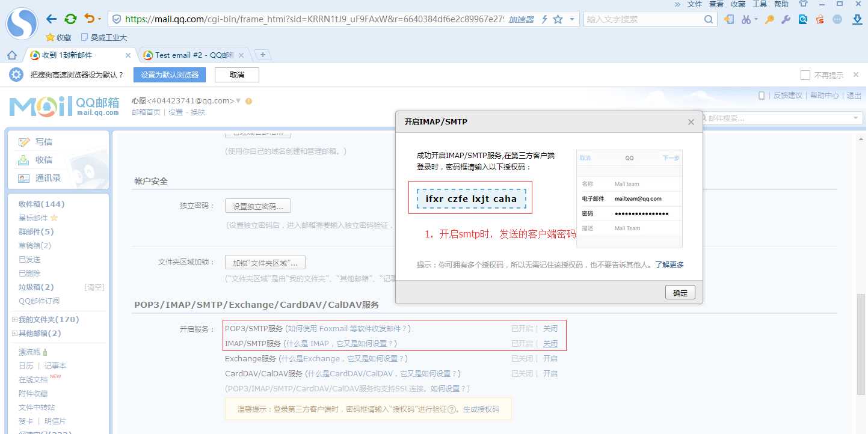The width and height of the screenshot is (868, 434).
Task: Click the 加速器 link in address bar
Action: click(x=521, y=19)
